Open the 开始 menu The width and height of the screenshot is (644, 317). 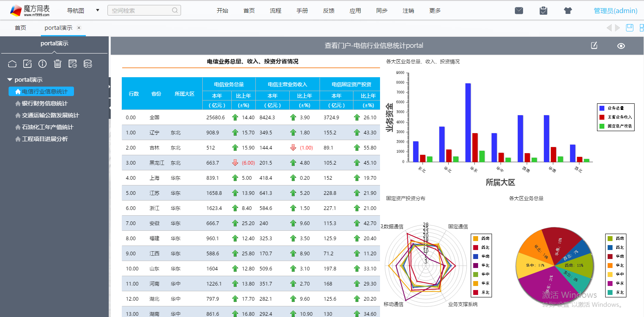[222, 11]
